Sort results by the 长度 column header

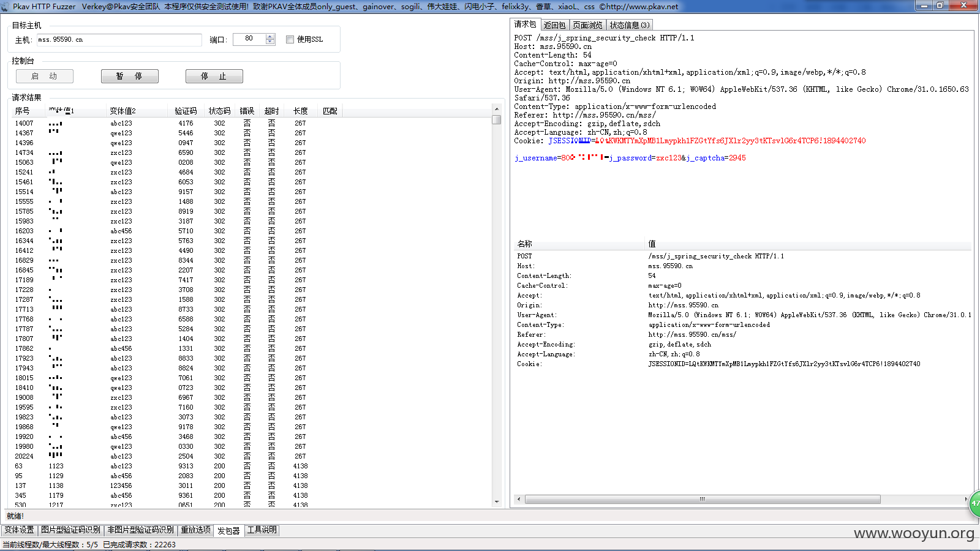300,111
